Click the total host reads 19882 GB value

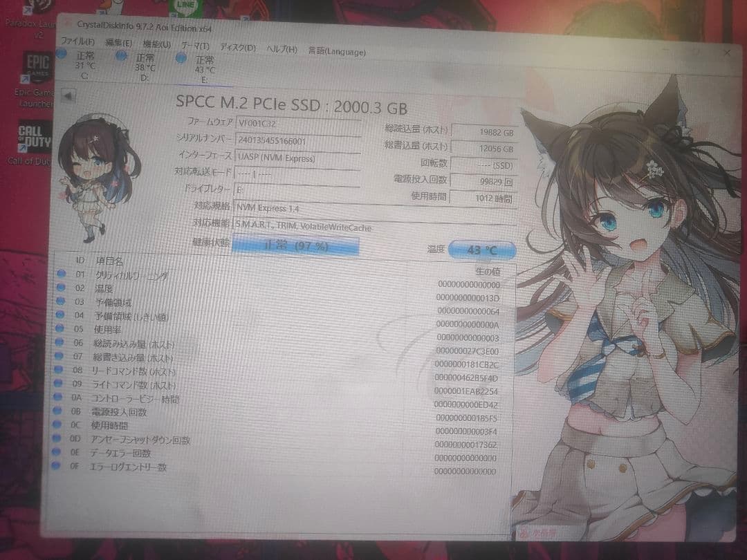tap(484, 132)
